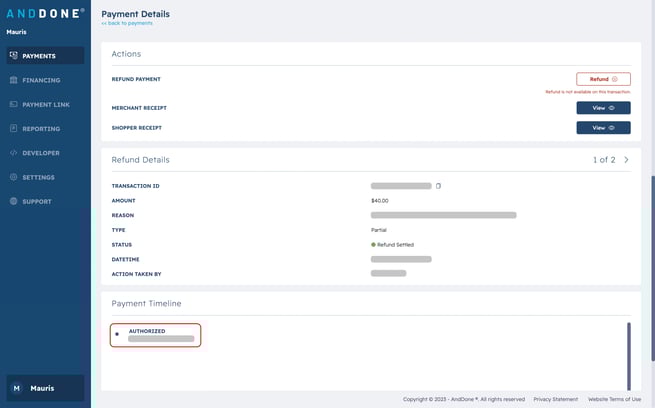
Task: View the merchant receipt
Action: click(603, 108)
